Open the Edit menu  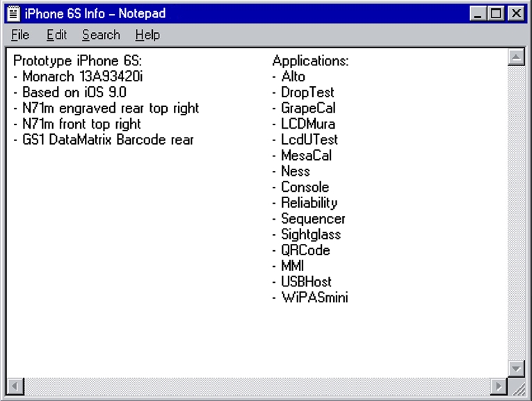pyautogui.click(x=56, y=35)
